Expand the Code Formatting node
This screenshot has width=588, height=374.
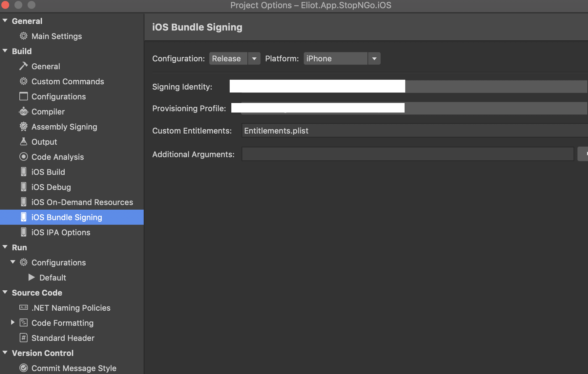click(13, 322)
